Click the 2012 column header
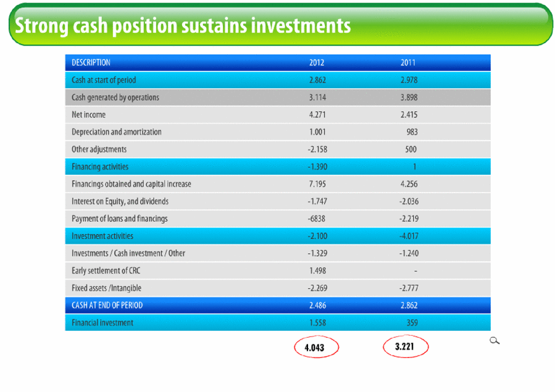The image size is (555, 392). [317, 62]
